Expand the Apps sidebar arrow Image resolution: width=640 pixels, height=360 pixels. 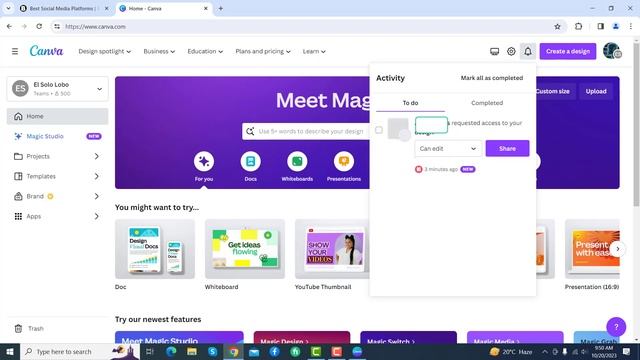click(96, 216)
